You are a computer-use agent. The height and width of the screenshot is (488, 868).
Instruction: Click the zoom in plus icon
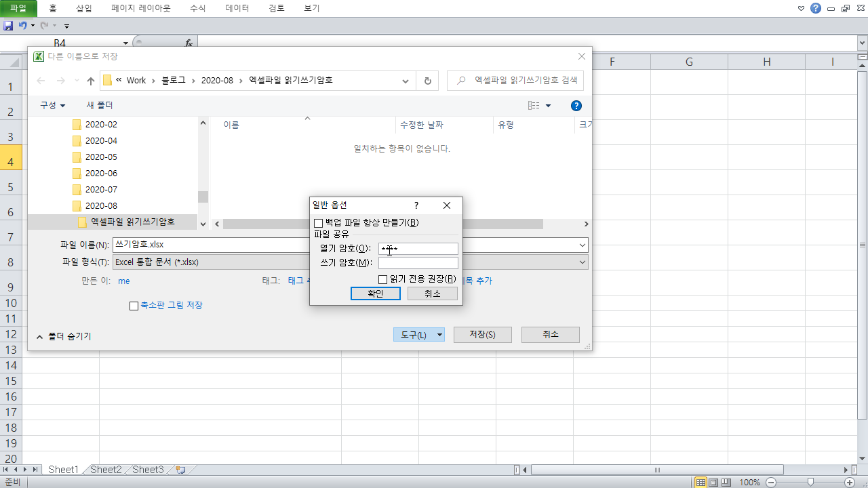click(850, 483)
